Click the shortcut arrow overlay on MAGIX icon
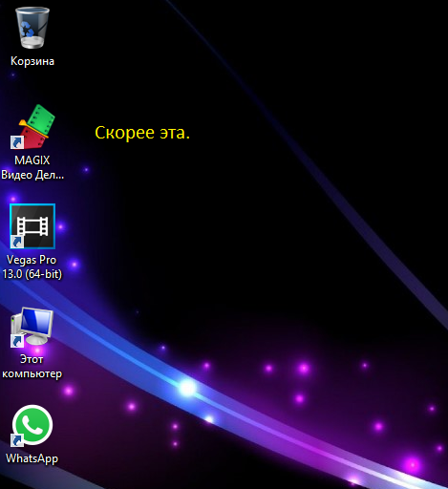 click(x=17, y=142)
